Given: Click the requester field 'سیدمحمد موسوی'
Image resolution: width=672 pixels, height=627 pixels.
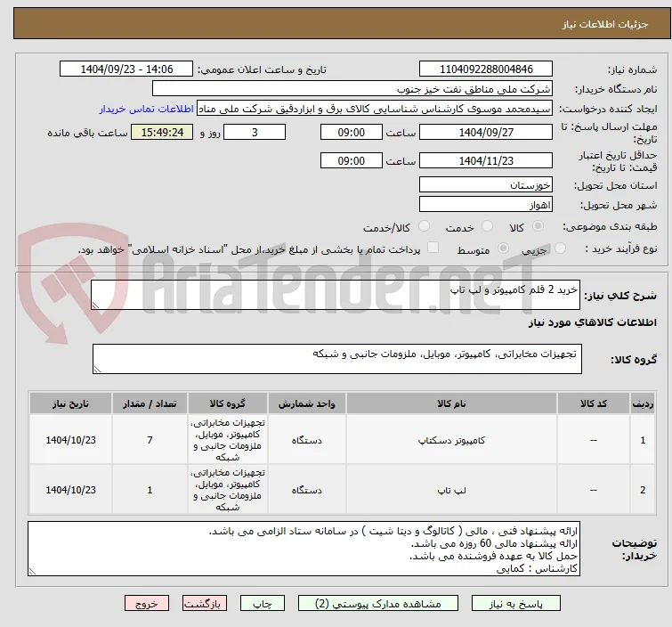Looking at the screenshot, I should pos(375,109).
